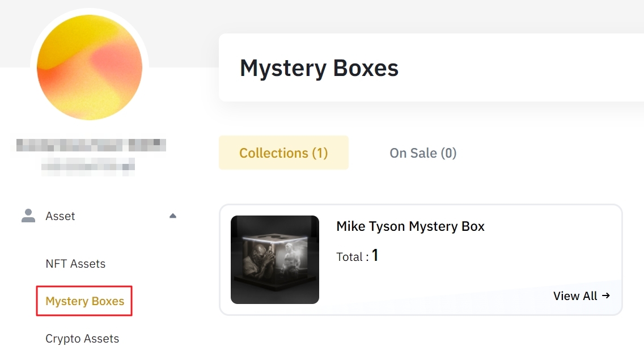Screen dimensions: 644x359
Task: Click the blurred user ID line
Action: tap(88, 165)
